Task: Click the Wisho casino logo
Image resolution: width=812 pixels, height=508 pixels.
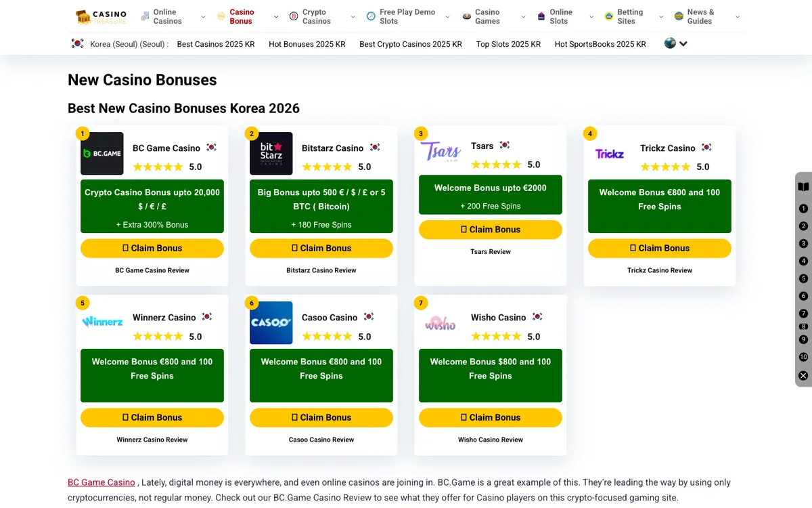Action: [x=441, y=323]
